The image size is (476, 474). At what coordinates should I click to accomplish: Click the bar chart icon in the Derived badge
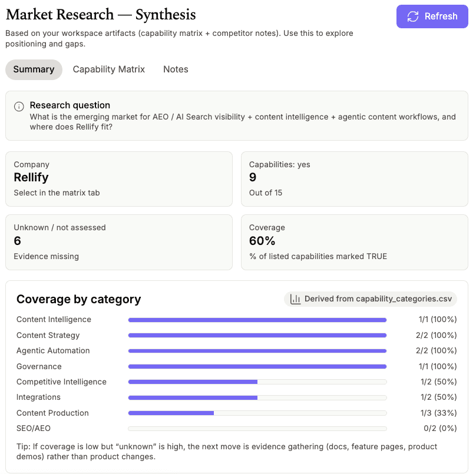click(x=295, y=299)
